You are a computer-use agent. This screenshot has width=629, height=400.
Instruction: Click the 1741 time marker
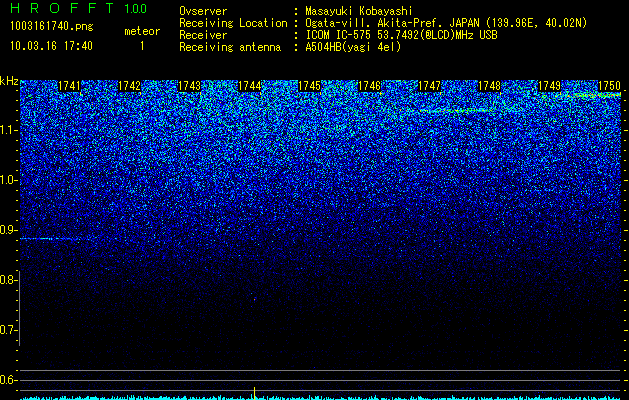69,86
